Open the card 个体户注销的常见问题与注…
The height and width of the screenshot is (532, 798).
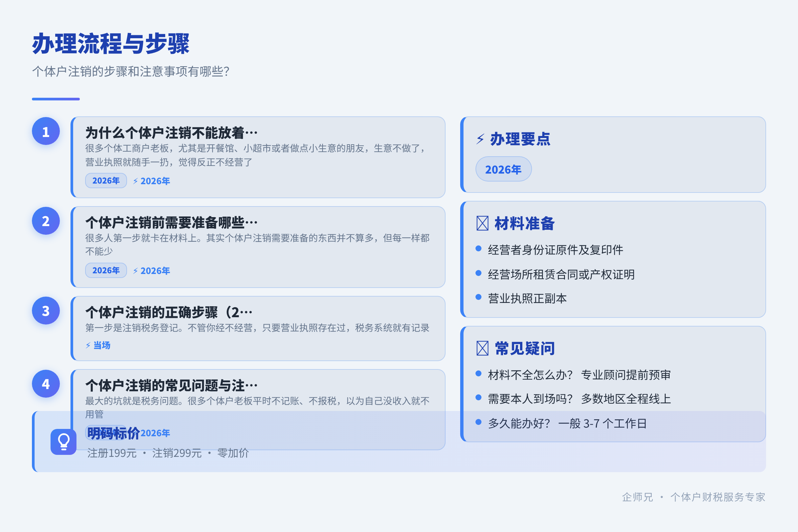258,410
